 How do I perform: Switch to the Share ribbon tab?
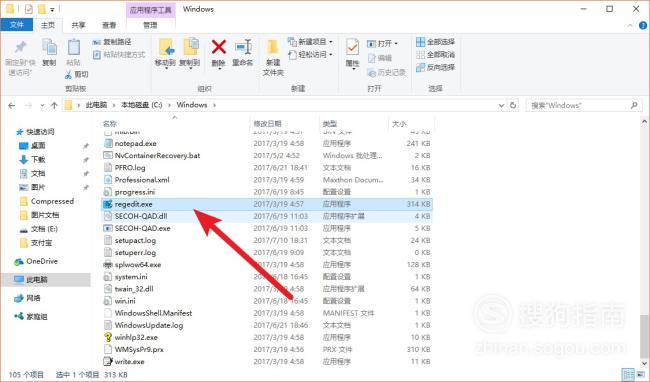tap(78, 25)
